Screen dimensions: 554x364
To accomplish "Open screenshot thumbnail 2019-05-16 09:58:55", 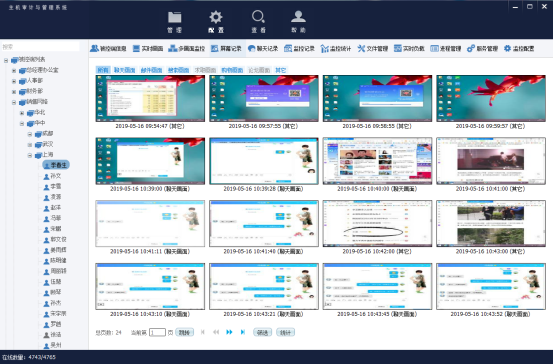I will [377, 99].
